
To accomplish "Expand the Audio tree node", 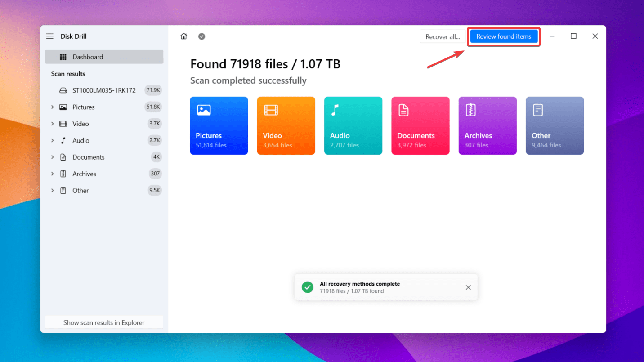I will (x=52, y=140).
